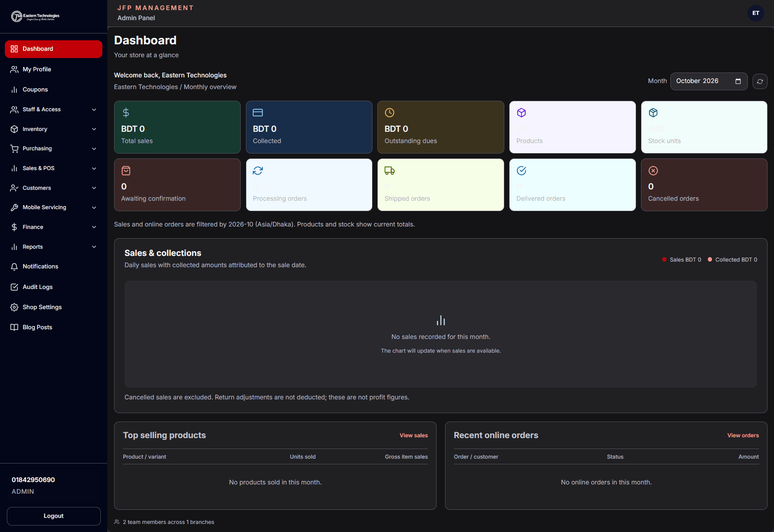This screenshot has width=774, height=532.
Task: Click the card icon on Collected card
Action: [258, 112]
